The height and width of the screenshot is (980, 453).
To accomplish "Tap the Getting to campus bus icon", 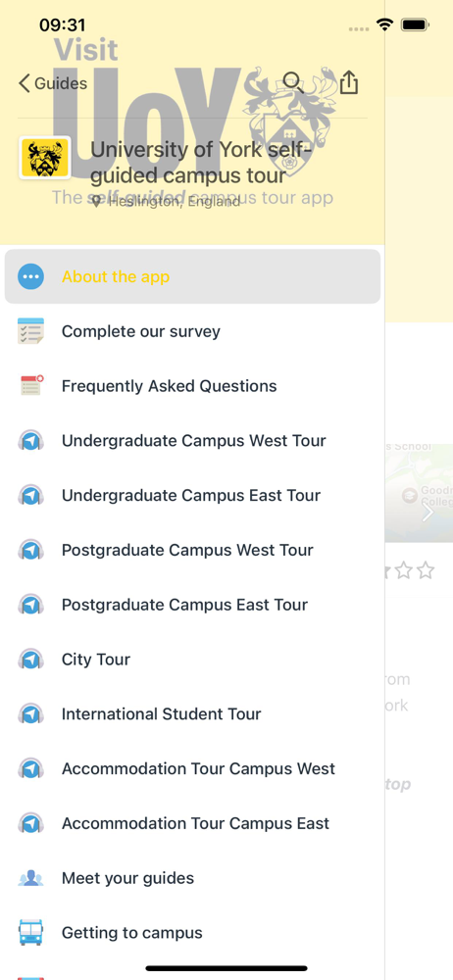I will click(x=30, y=933).
